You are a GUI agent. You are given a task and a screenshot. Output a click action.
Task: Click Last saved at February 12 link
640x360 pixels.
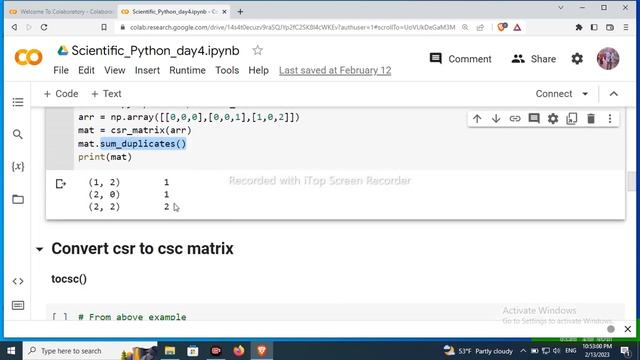[x=335, y=70]
